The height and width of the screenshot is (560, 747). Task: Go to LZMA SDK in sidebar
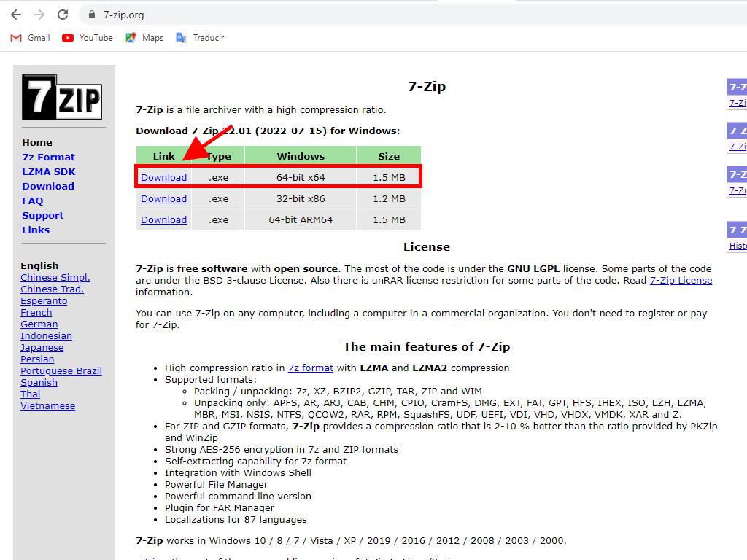(48, 171)
